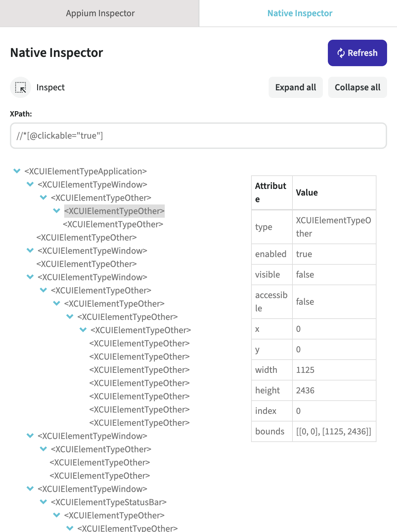Click the Refresh button
The image size is (397, 532).
(x=357, y=53)
